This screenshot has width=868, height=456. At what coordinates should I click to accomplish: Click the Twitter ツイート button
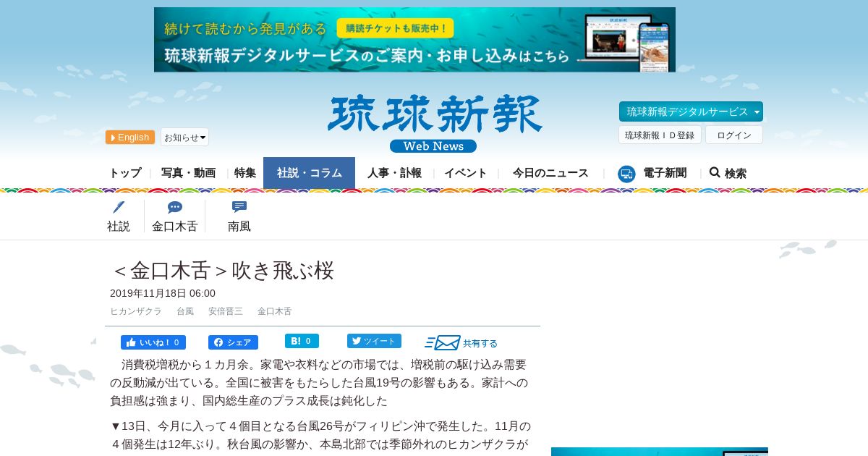point(374,341)
